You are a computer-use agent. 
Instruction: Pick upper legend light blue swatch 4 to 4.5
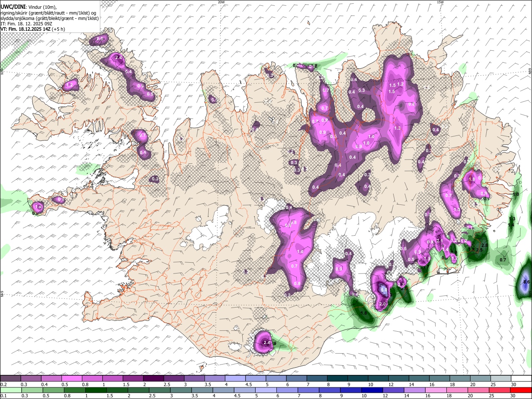[235, 378]
